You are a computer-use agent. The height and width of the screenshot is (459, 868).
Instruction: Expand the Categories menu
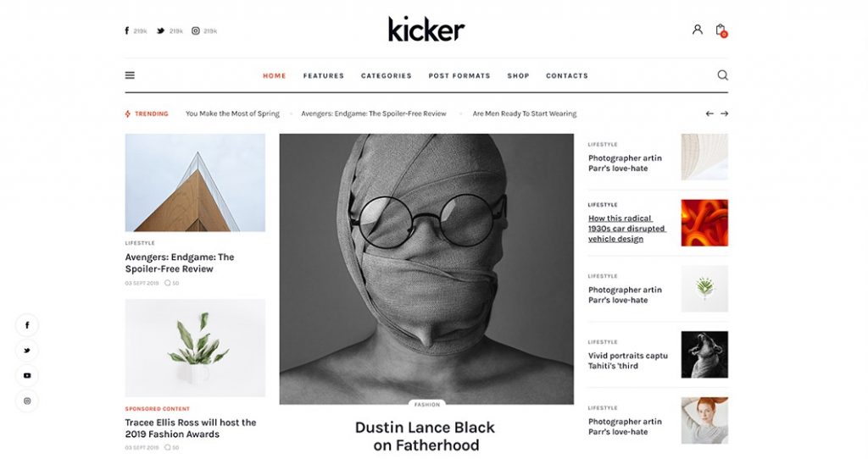(387, 75)
